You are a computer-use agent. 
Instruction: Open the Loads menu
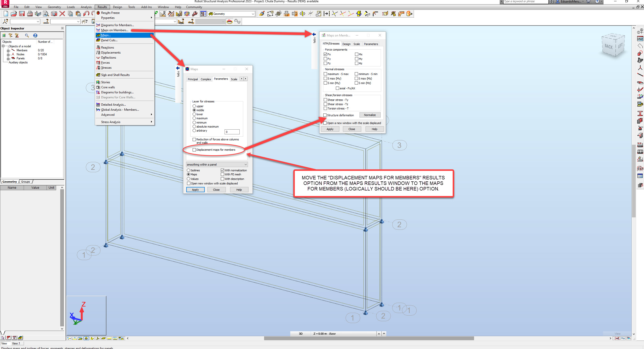point(71,7)
